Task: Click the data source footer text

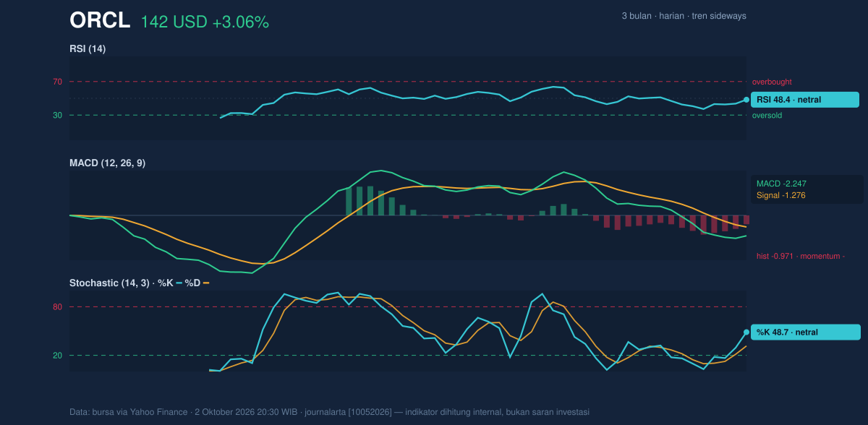Action: tap(329, 412)
